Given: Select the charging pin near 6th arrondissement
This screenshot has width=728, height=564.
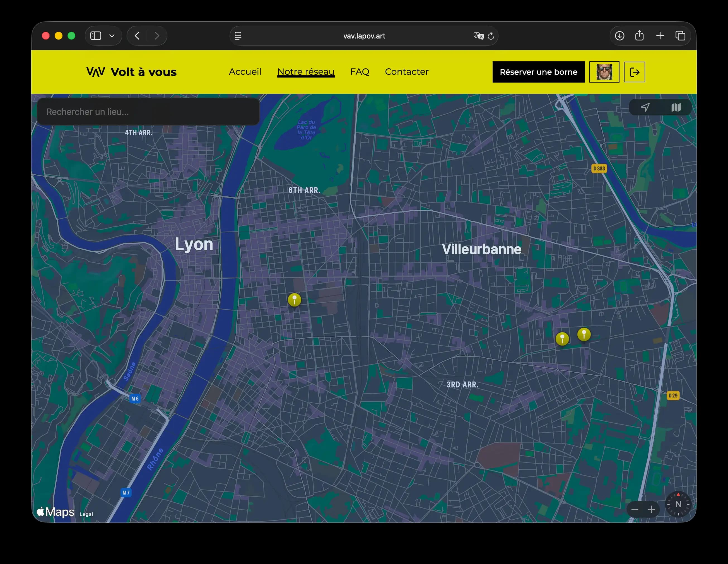Looking at the screenshot, I should 294,300.
